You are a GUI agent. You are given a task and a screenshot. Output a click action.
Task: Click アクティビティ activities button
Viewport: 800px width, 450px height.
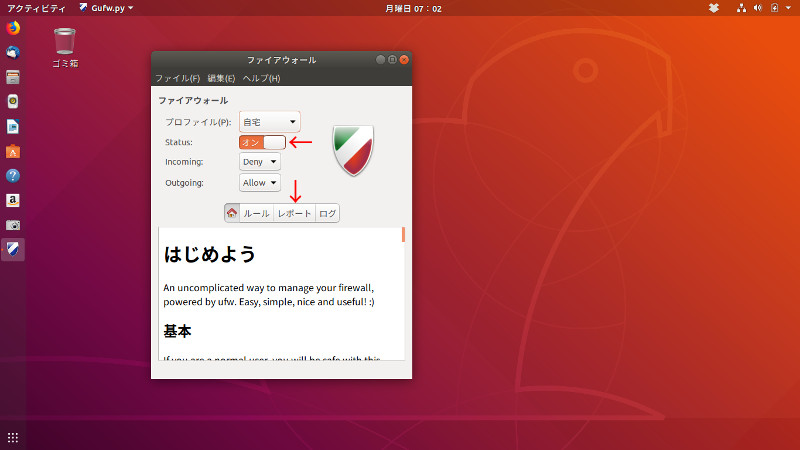(36, 8)
